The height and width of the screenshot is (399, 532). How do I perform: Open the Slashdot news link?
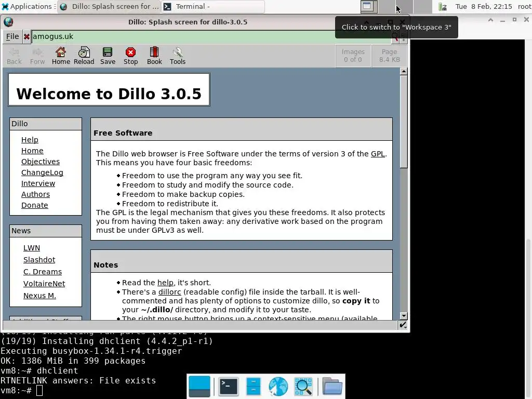click(x=39, y=260)
